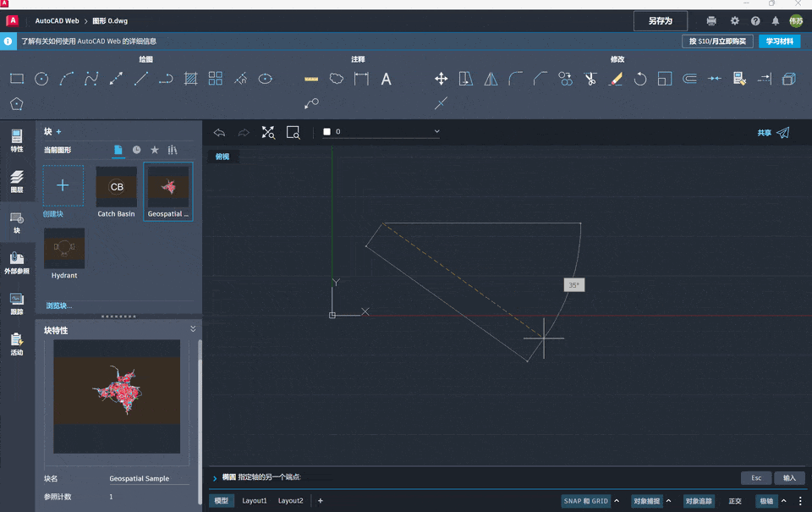Viewport: 812px width, 512px height.
Task: Click the Zoom extents icon
Action: [x=268, y=132]
